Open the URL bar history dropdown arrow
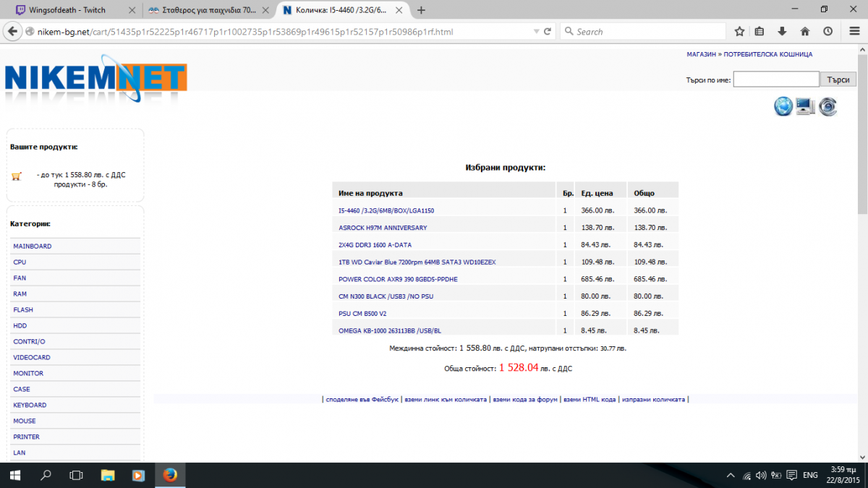Viewport: 868px width, 488px height. 535,32
